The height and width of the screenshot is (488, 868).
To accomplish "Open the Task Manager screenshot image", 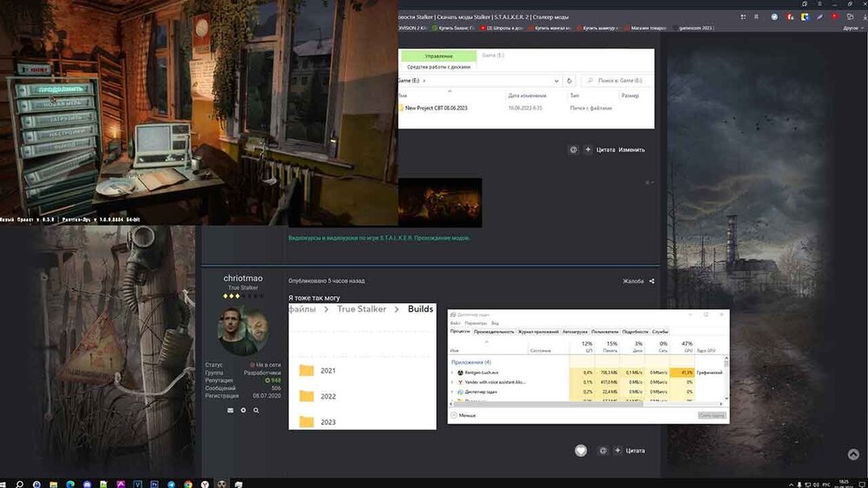I will [588, 366].
